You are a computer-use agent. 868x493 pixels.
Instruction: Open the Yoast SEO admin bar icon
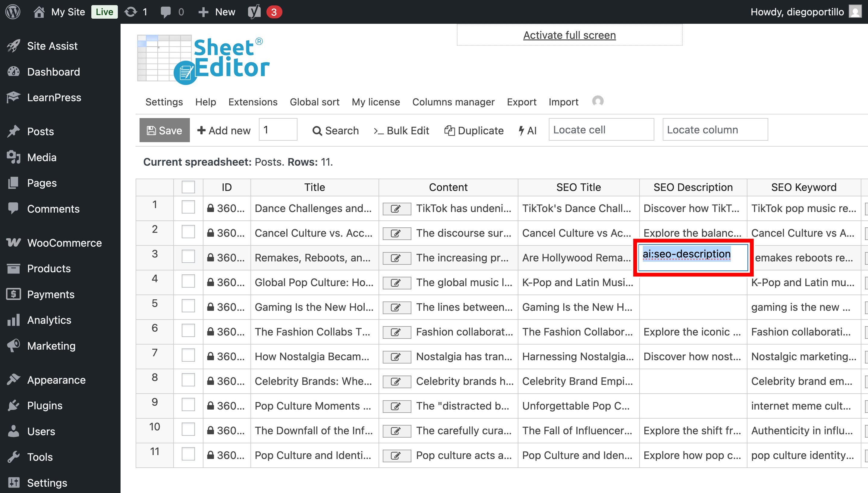[x=254, y=12]
